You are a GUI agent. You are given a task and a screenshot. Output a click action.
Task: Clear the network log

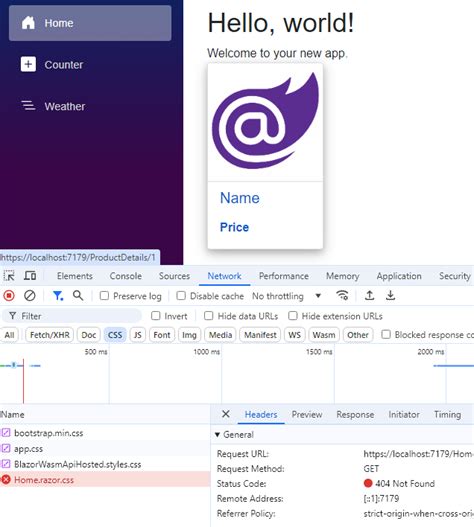point(30,296)
